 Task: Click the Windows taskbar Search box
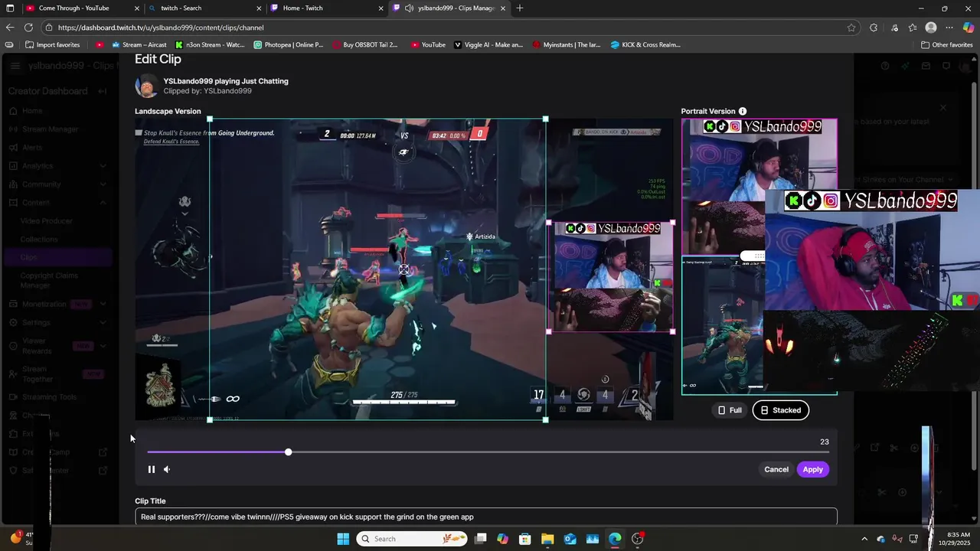click(413, 539)
